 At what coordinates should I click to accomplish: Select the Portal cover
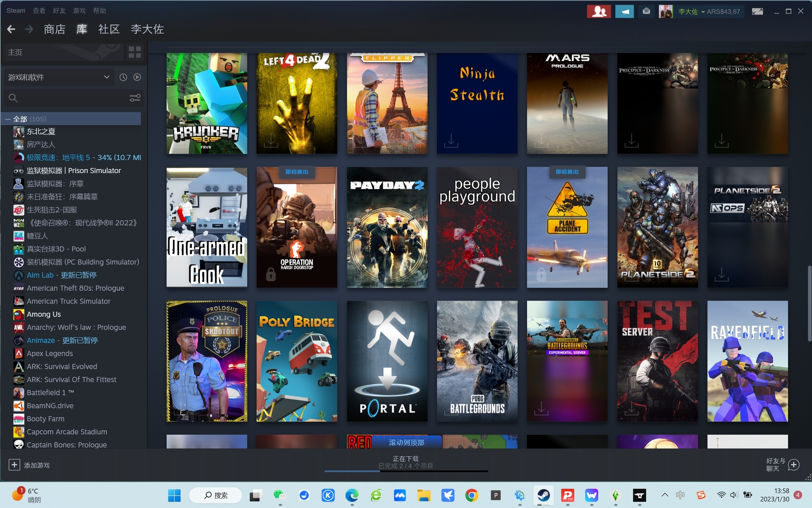(x=387, y=361)
